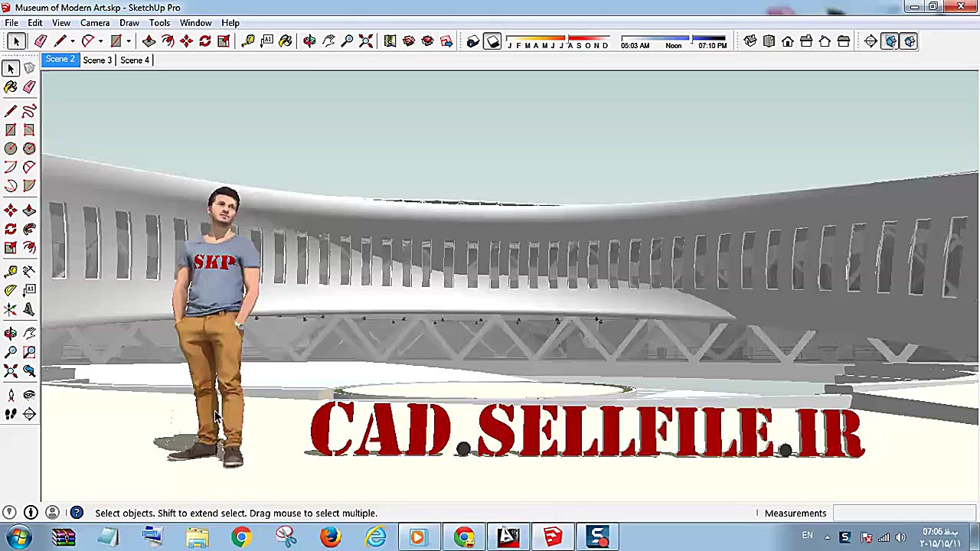Expand the Line tool dropdown arrow
This screenshot has height=551, width=980.
pos(72,41)
